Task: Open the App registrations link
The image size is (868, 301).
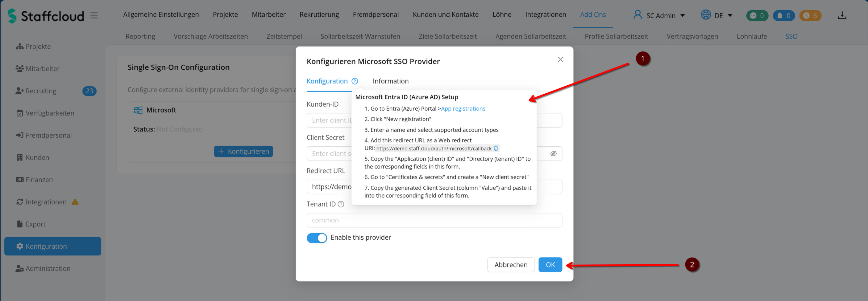Action: click(x=463, y=109)
